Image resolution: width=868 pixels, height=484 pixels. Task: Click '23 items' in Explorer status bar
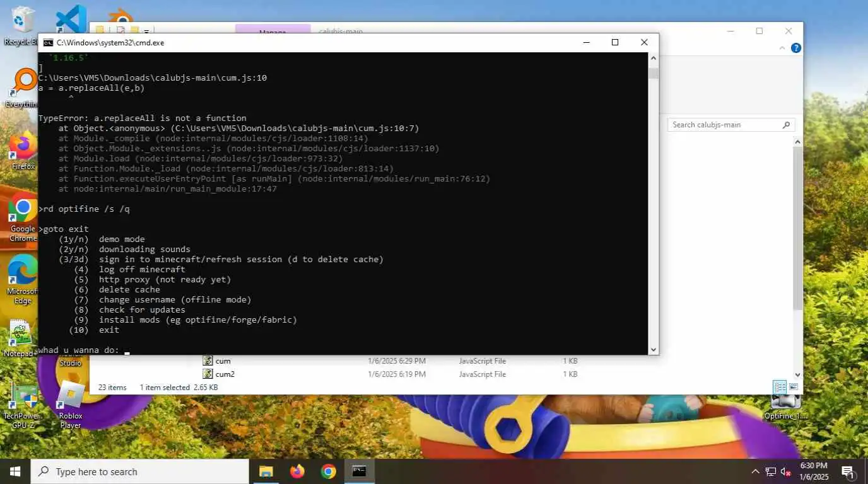pyautogui.click(x=112, y=388)
